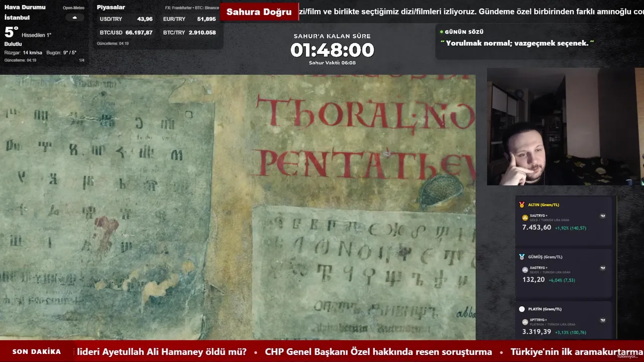
Task: Click the 'FX: Frankfurter • BTC: Binance' source text
Action: [192, 8]
